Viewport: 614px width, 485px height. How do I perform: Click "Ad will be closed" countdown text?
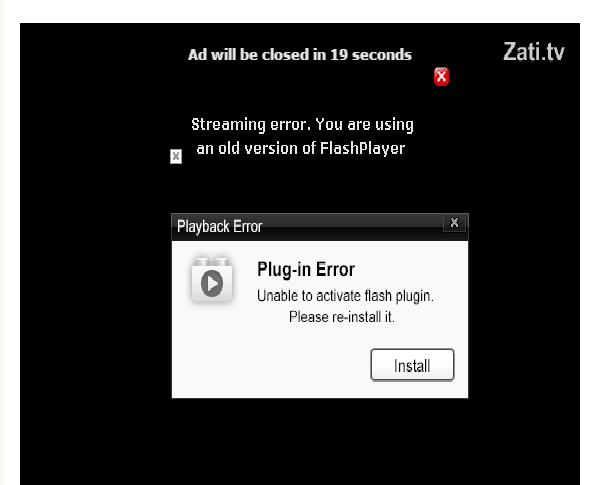[x=300, y=55]
